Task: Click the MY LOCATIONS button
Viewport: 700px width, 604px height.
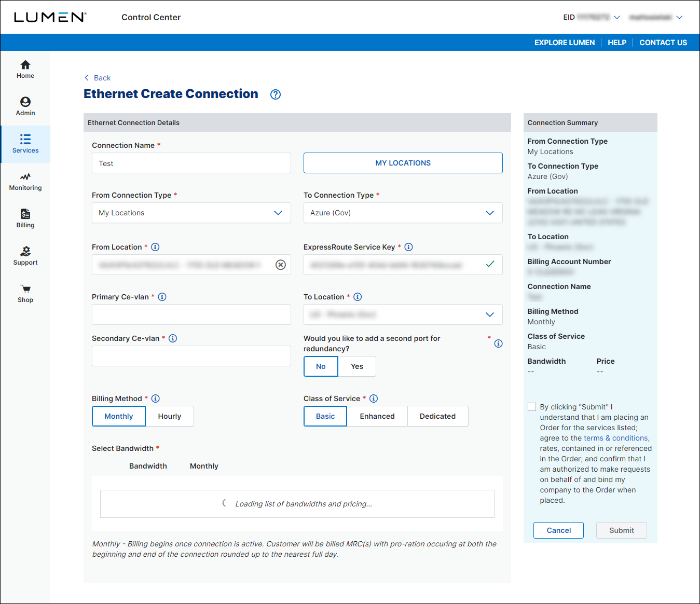Action: [403, 163]
